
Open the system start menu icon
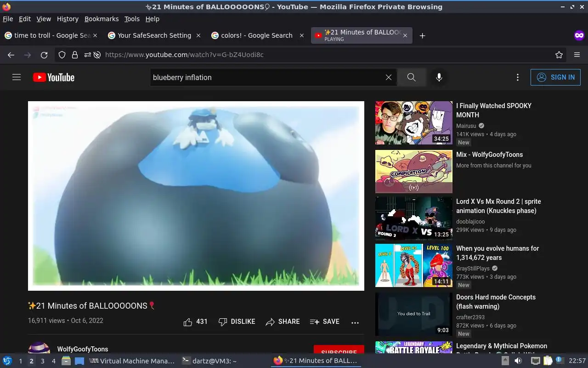click(x=7, y=361)
